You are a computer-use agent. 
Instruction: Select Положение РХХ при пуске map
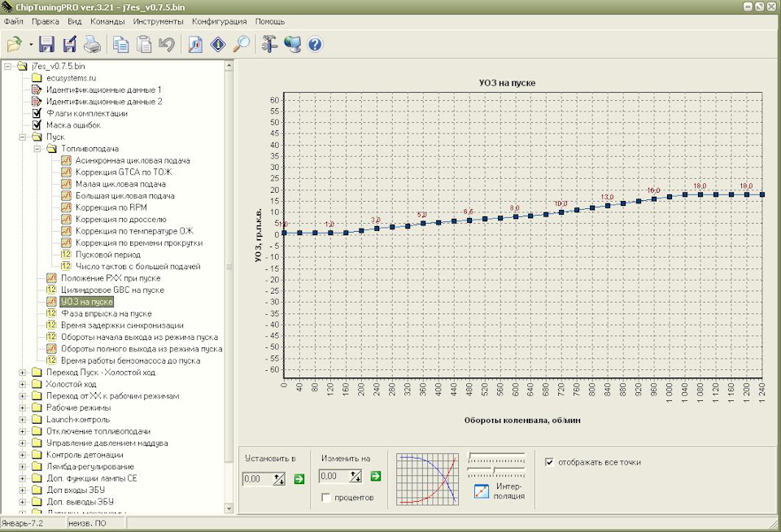point(111,278)
